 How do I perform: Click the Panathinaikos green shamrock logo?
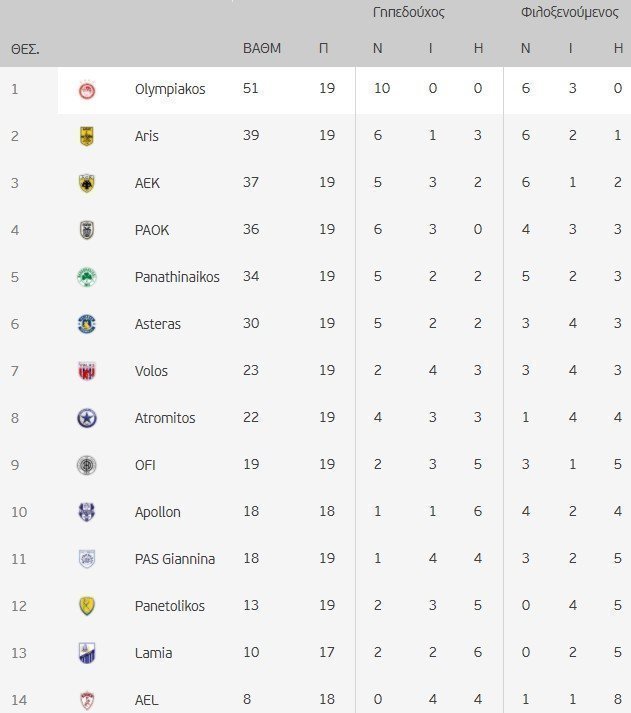pos(87,277)
